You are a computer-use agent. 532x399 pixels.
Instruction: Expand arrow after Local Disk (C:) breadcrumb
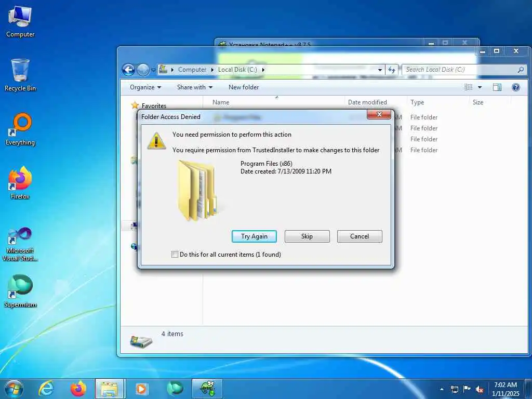click(x=263, y=70)
